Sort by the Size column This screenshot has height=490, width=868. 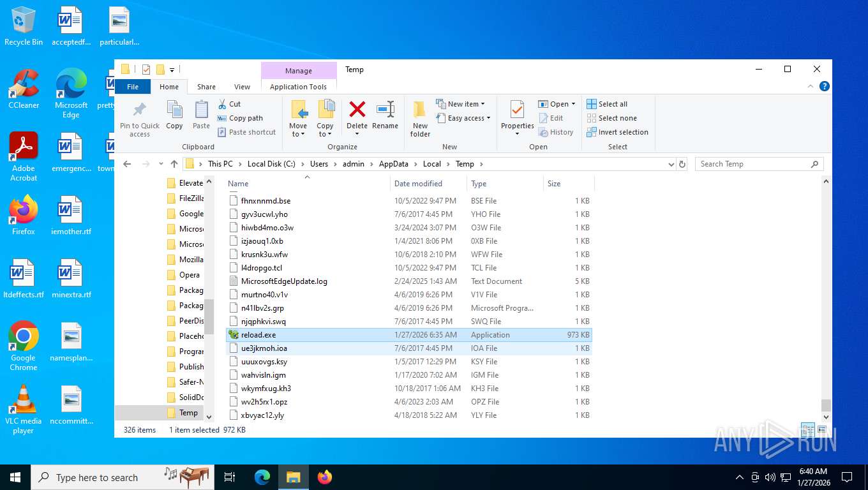[x=569, y=183]
